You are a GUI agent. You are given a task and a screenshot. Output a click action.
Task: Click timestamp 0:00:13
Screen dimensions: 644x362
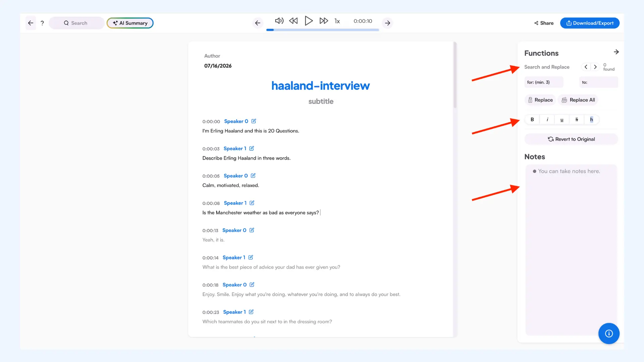(x=210, y=231)
